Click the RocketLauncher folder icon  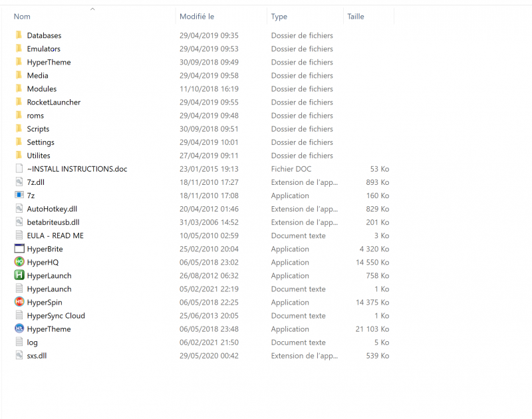(x=19, y=102)
